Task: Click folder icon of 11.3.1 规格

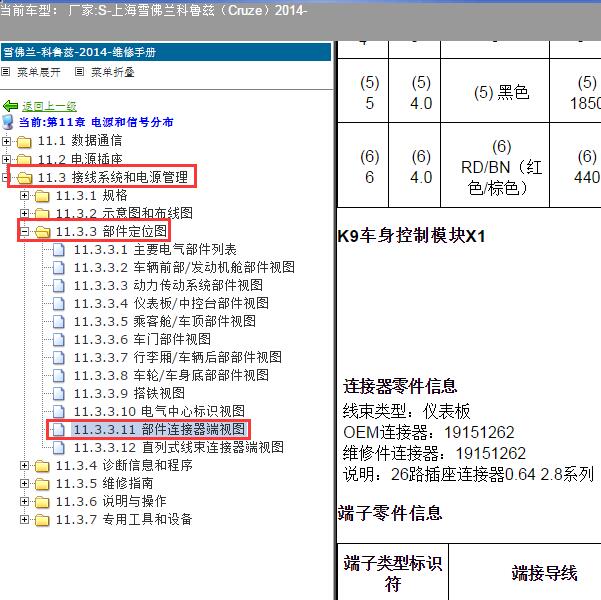Action: [x=42, y=196]
